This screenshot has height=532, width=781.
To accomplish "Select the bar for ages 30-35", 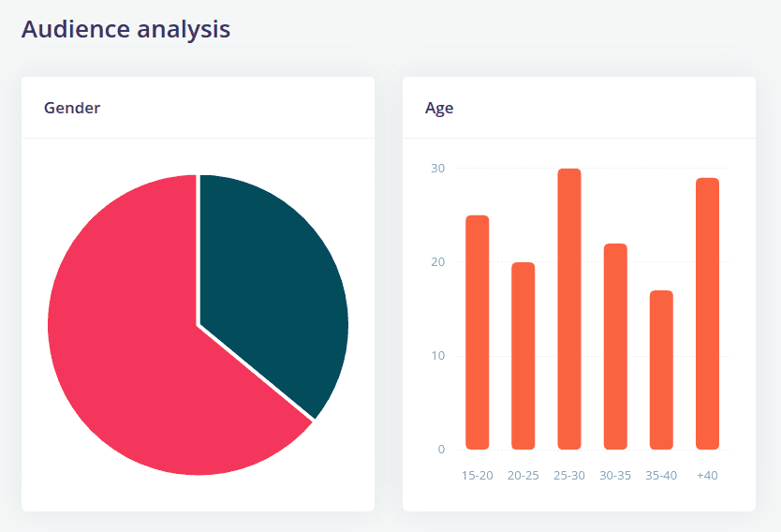I will [615, 347].
